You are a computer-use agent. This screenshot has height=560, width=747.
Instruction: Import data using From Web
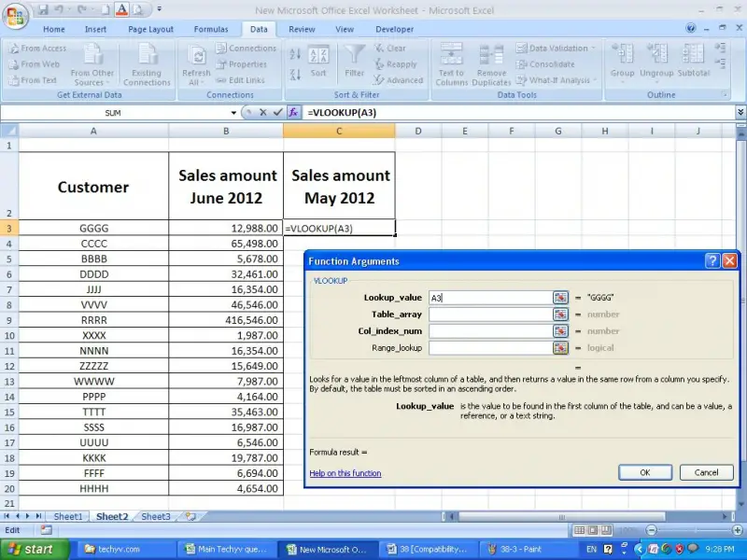pos(35,64)
